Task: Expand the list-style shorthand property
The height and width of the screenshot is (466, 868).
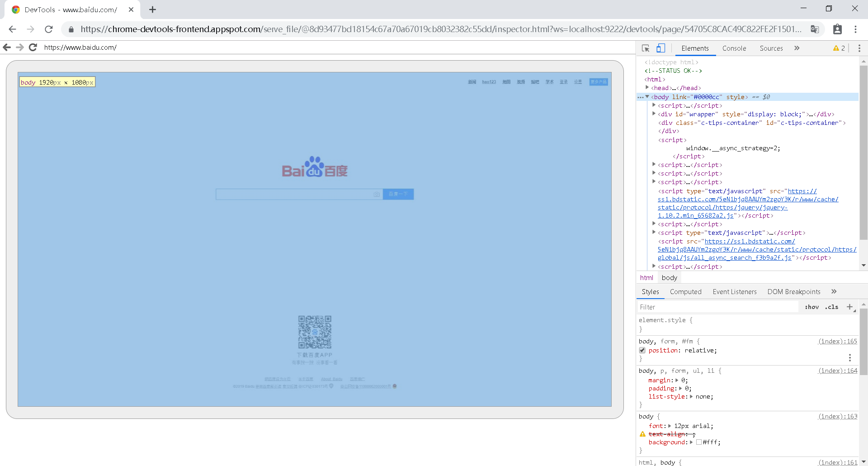Action: 691,396
